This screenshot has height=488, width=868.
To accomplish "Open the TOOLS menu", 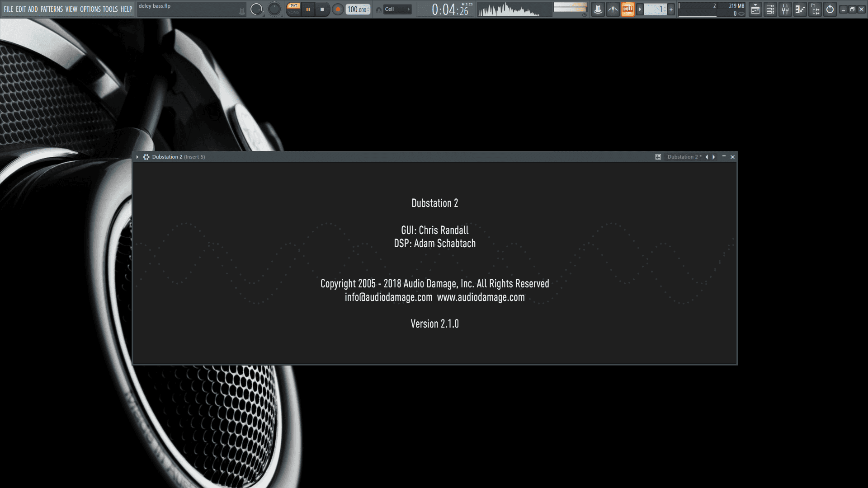I will coord(110,9).
